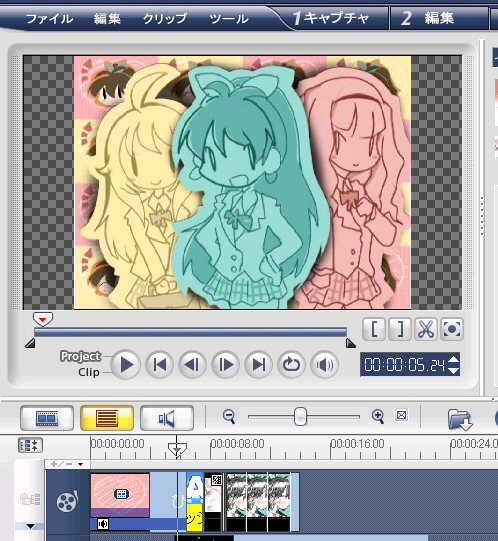Screen dimensions: 498x541
Task: Open the クリップ menu
Action: click(x=165, y=18)
